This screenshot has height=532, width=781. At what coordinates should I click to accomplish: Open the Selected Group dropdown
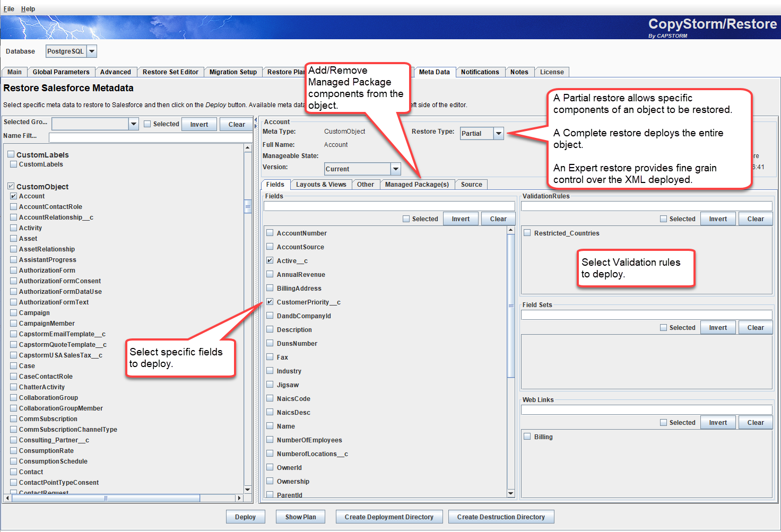[x=95, y=124]
